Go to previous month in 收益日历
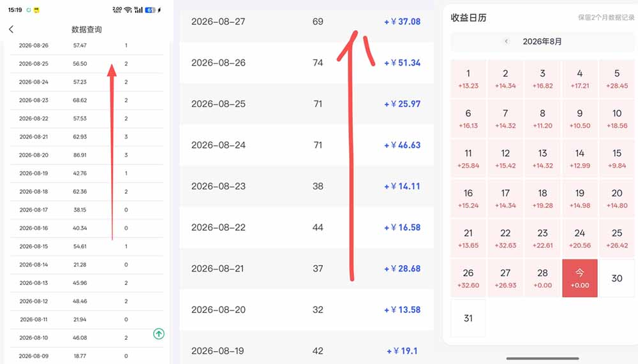 pyautogui.click(x=506, y=41)
